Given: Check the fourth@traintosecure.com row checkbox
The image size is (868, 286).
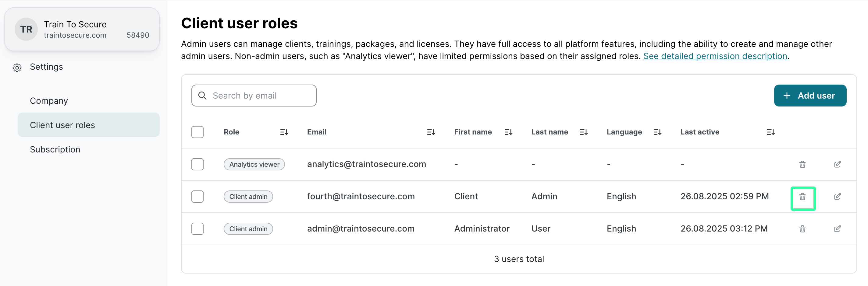Looking at the screenshot, I should [197, 197].
